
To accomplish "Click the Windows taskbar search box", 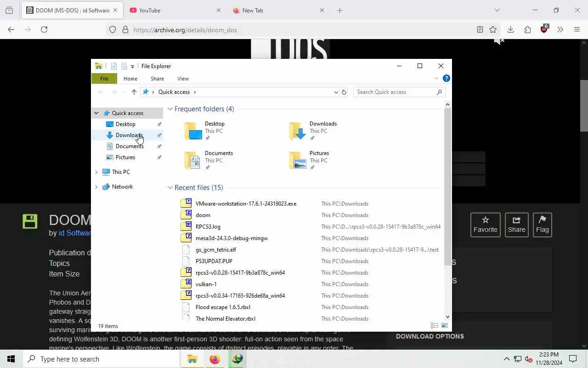I will click(x=101, y=359).
